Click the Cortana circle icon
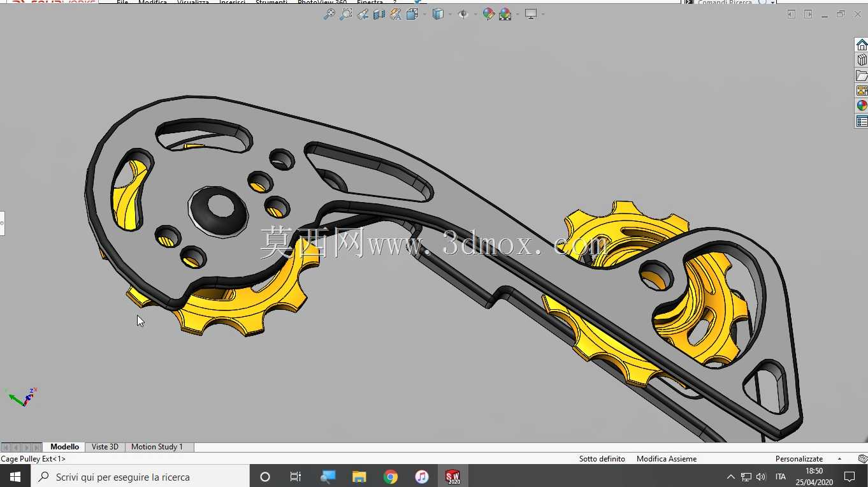Image resolution: width=868 pixels, height=487 pixels. pos(265,476)
